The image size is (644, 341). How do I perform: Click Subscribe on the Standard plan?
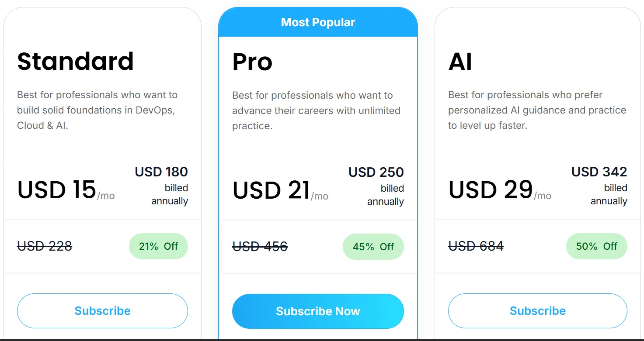102,311
